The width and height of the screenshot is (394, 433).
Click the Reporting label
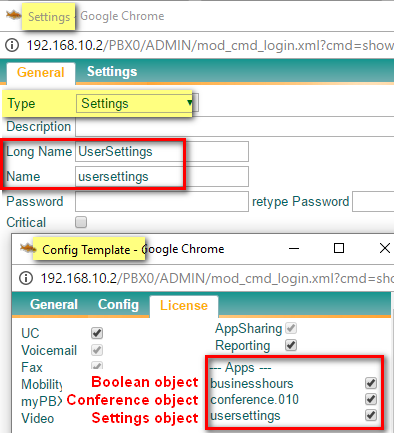click(243, 346)
